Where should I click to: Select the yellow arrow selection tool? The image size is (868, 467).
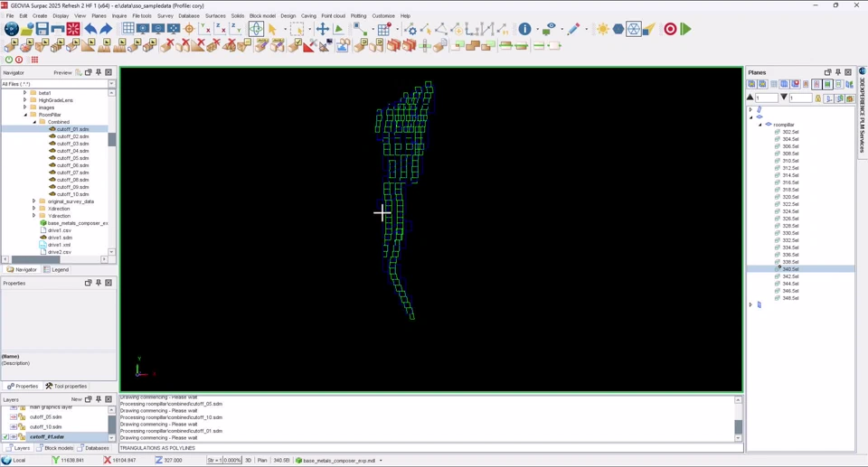tap(271, 29)
